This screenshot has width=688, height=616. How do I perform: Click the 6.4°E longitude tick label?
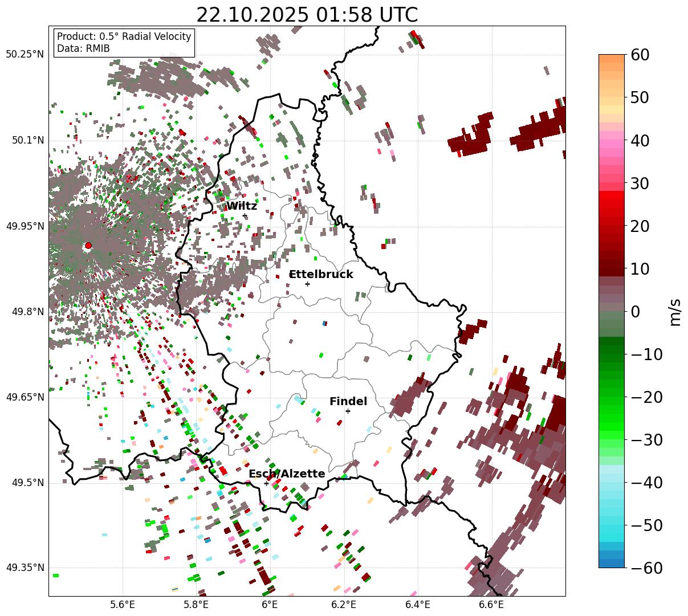pos(418,604)
